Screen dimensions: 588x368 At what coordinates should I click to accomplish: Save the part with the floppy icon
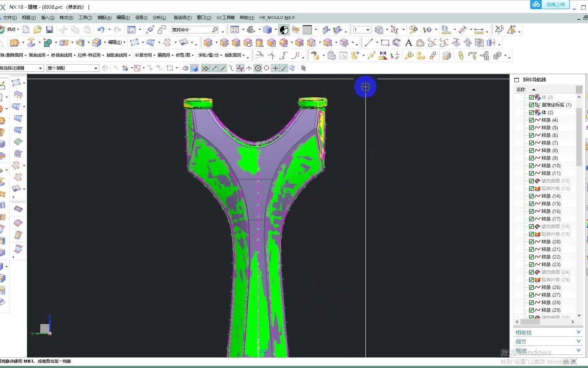pyautogui.click(x=49, y=30)
